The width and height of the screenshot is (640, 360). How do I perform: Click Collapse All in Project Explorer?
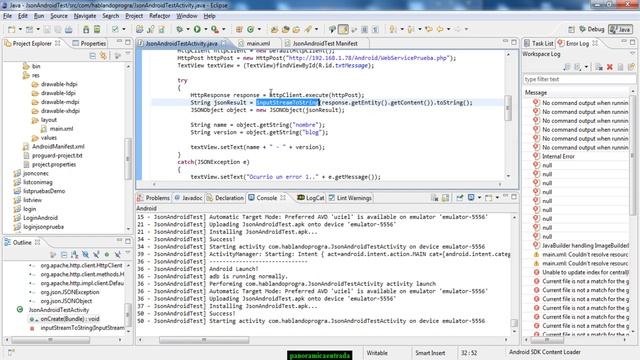(93, 56)
